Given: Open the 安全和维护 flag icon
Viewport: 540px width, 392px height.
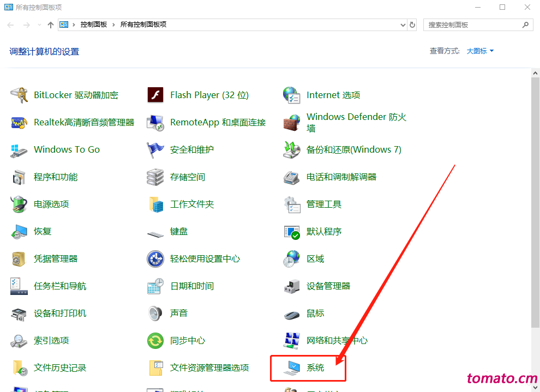Looking at the screenshot, I should 155,150.
